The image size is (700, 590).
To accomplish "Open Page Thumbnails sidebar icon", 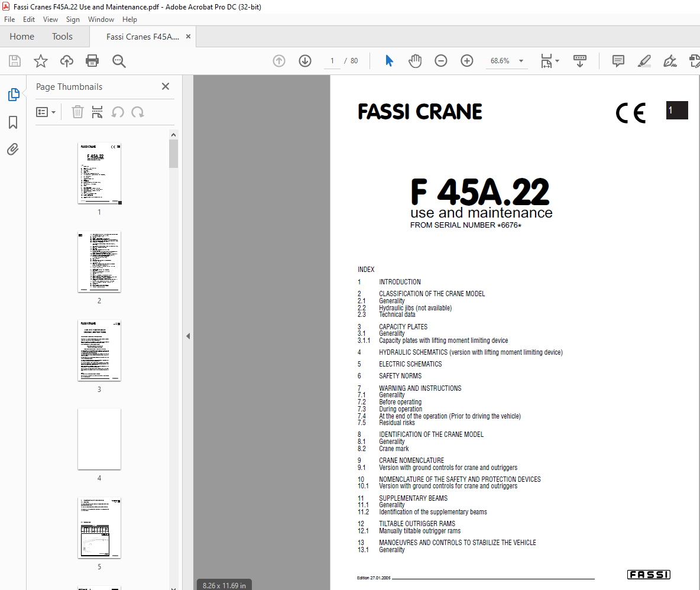I will point(14,95).
